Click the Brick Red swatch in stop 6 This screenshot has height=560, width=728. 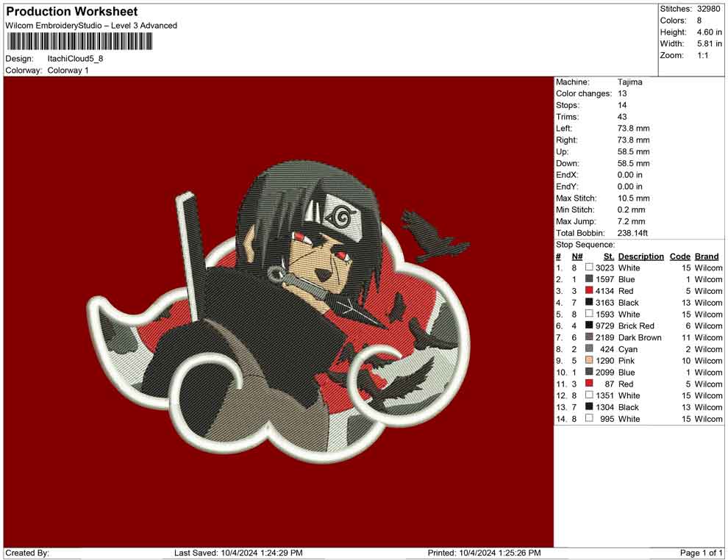click(x=589, y=326)
